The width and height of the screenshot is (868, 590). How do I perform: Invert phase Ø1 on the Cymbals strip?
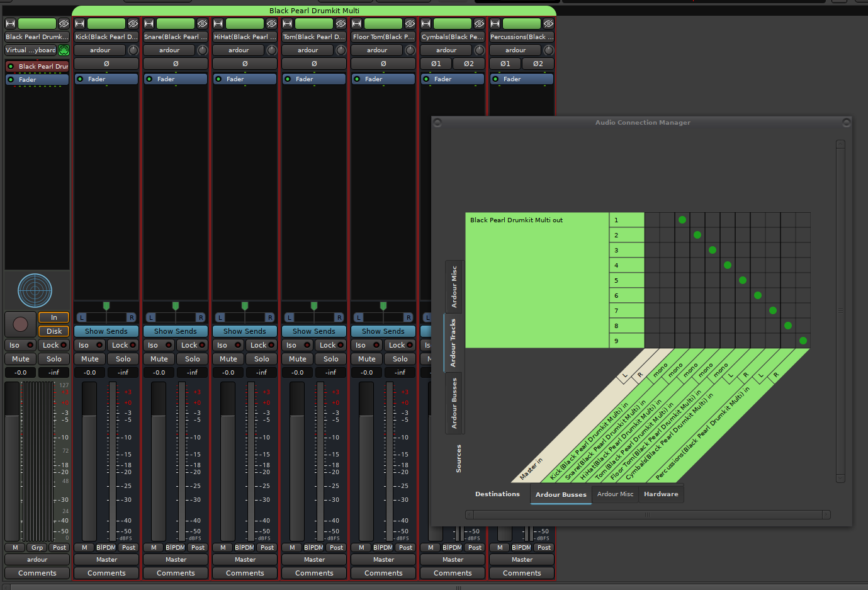click(436, 64)
